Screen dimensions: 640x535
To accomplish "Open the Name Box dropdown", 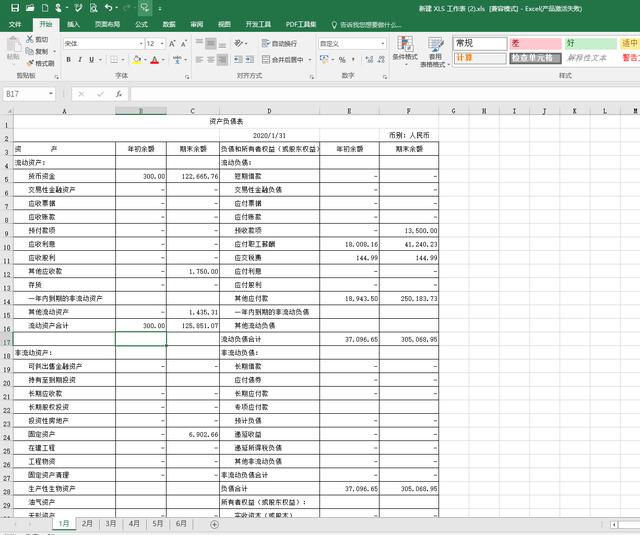I will click(51, 94).
